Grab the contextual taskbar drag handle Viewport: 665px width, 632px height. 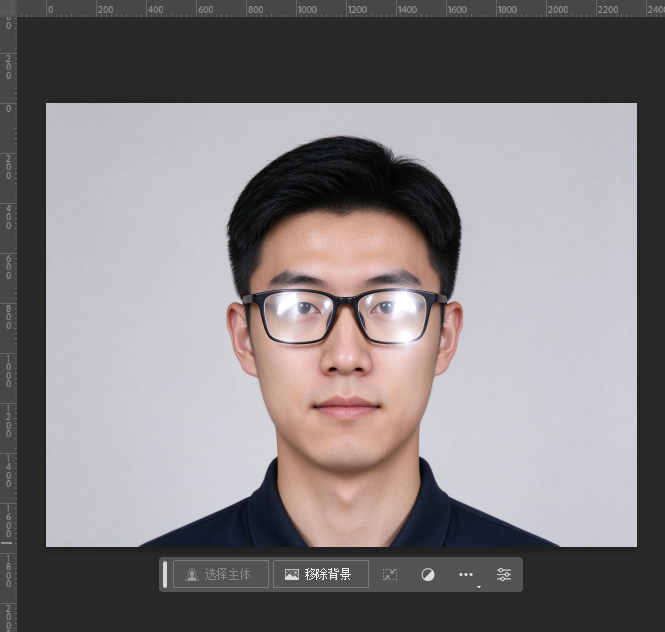coord(165,574)
